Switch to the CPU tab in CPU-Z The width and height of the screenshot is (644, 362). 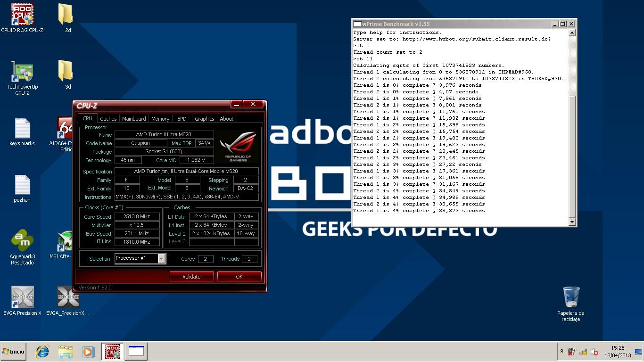click(x=88, y=118)
